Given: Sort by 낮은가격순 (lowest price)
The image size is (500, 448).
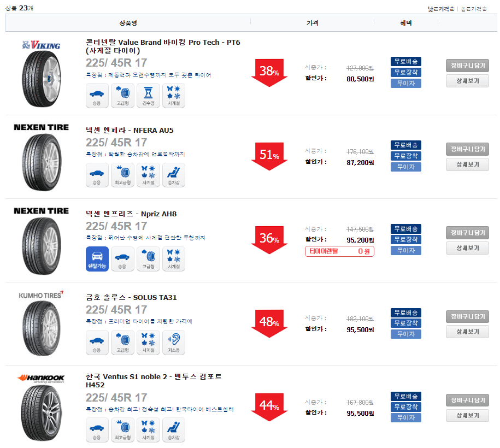Looking at the screenshot, I should 440,9.
